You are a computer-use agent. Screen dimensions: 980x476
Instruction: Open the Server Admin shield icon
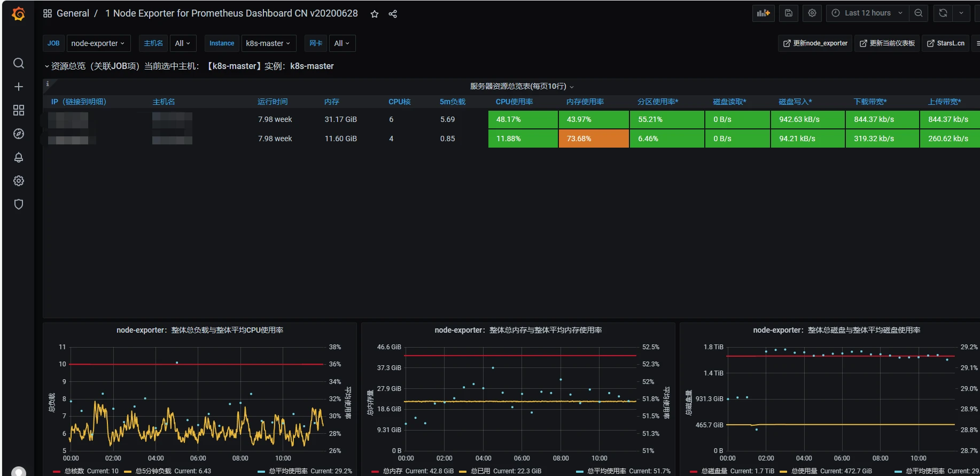pos(19,204)
